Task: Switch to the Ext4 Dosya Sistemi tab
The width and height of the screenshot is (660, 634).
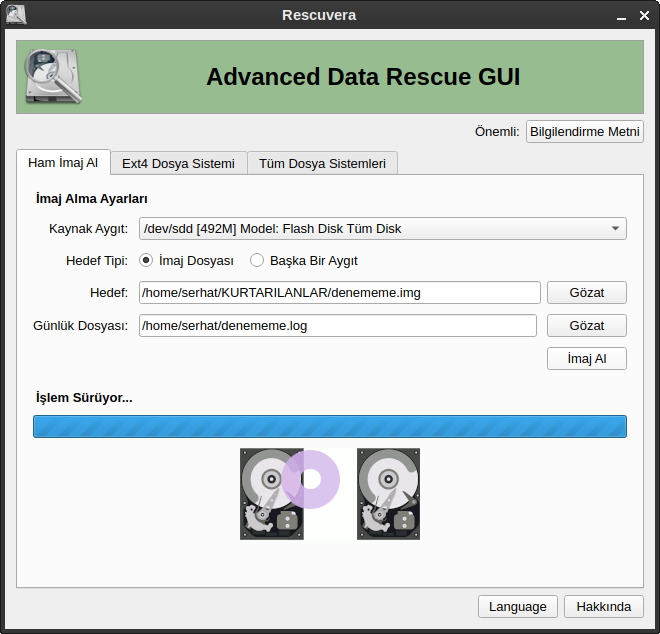Action: [178, 163]
